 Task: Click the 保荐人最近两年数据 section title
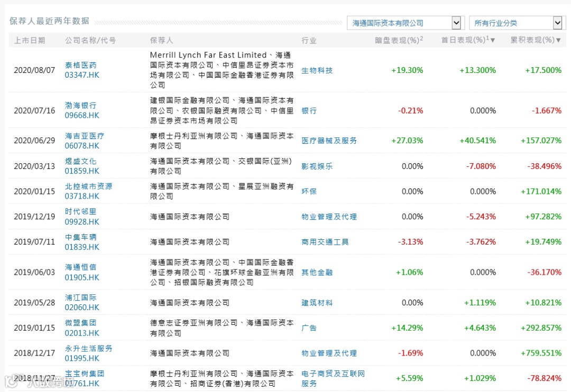[x=49, y=21]
